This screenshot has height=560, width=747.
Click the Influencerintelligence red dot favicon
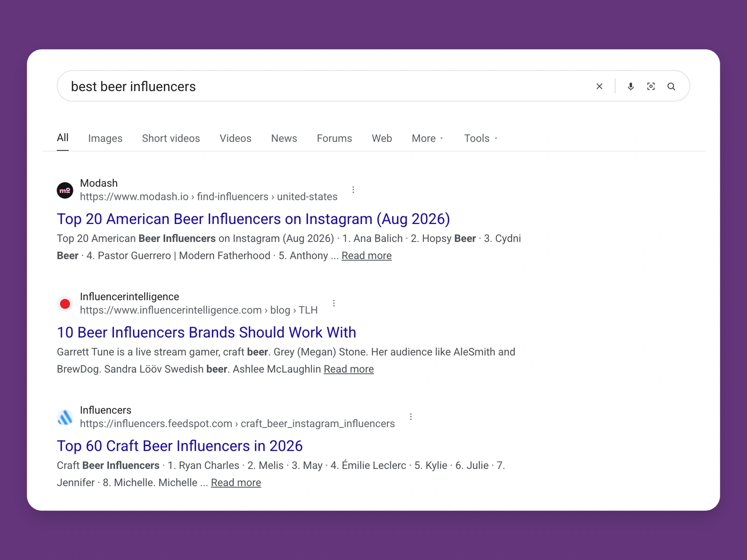[65, 304]
